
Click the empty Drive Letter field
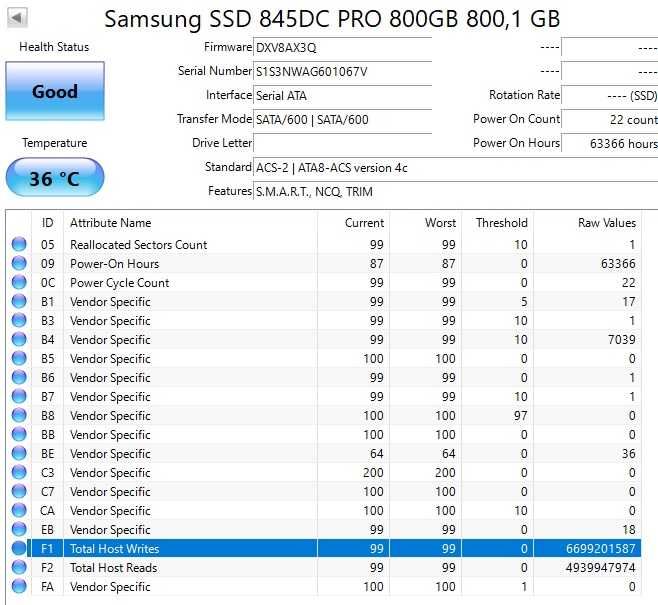342,143
